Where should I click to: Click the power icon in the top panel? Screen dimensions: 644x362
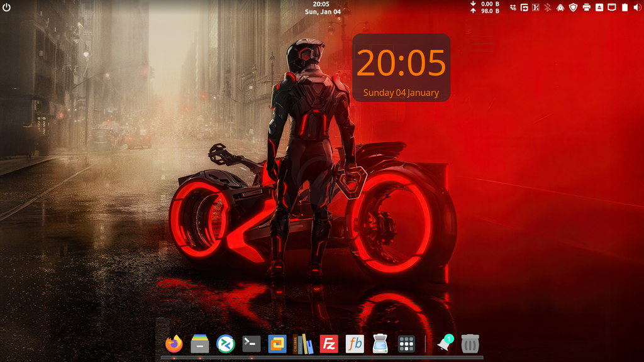(x=6, y=8)
